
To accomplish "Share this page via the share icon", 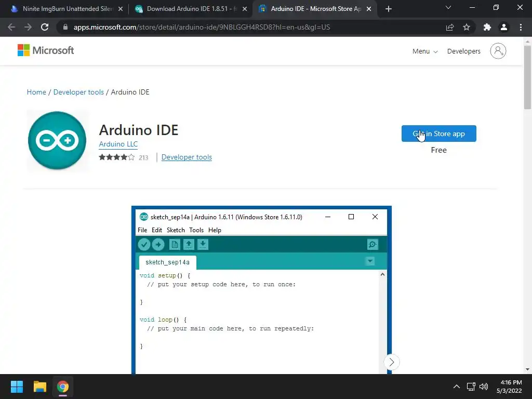I will 450,27.
